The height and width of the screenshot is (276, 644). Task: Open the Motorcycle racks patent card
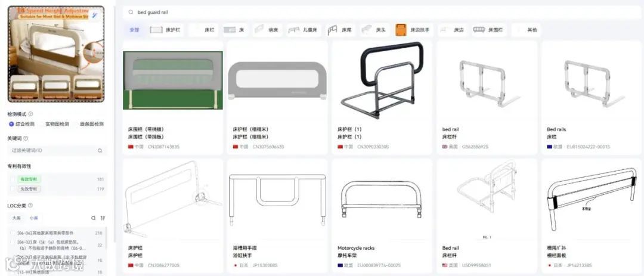pos(382,216)
